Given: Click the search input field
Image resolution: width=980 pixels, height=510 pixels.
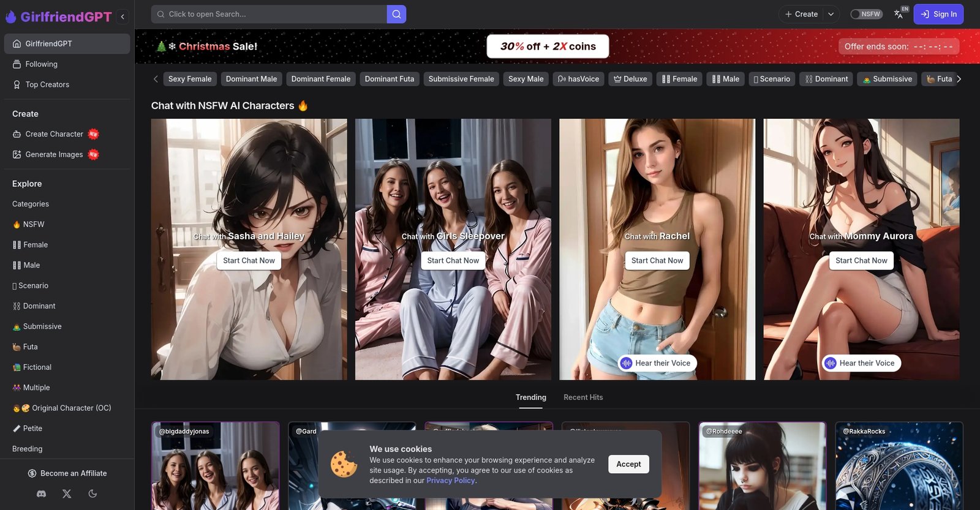Looking at the screenshot, I should 269,14.
